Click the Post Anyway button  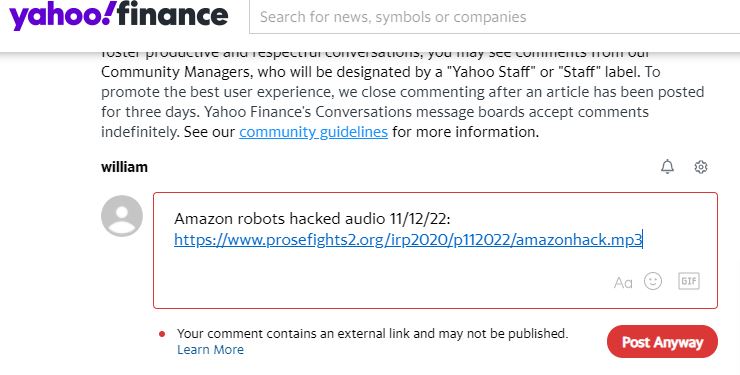click(x=662, y=342)
